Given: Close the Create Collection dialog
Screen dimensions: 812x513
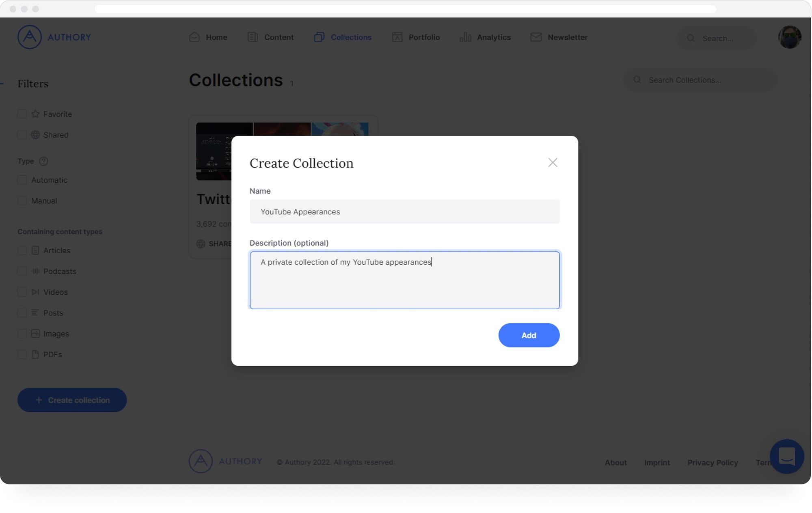Looking at the screenshot, I should [x=553, y=162].
